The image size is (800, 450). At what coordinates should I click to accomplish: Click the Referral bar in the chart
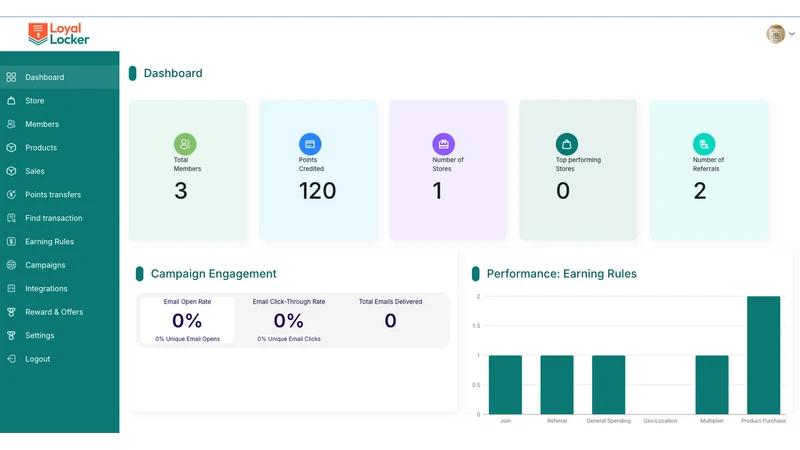point(557,385)
